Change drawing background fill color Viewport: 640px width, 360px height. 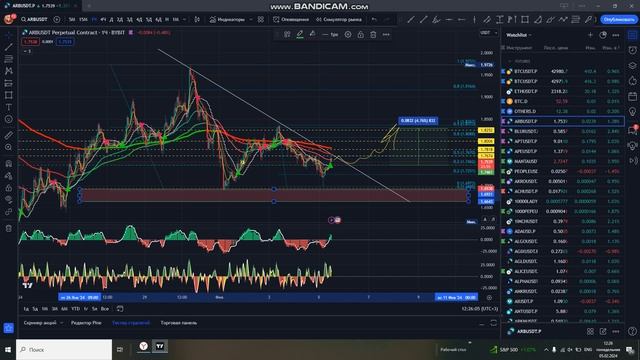pos(313,34)
